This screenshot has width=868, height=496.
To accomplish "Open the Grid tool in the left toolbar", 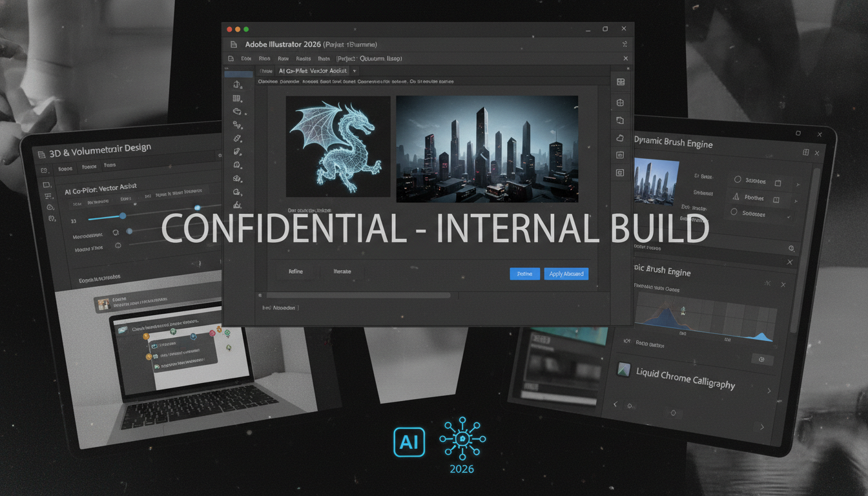I will (x=239, y=98).
